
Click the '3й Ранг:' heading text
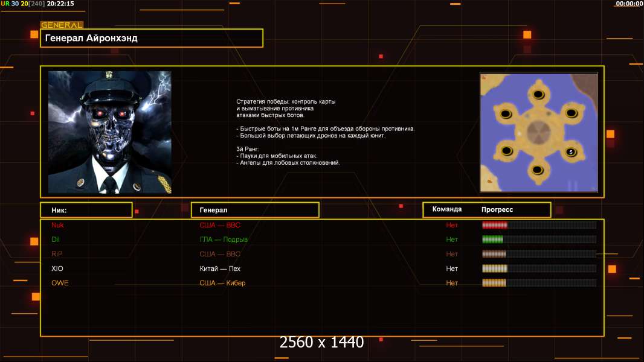click(x=248, y=149)
